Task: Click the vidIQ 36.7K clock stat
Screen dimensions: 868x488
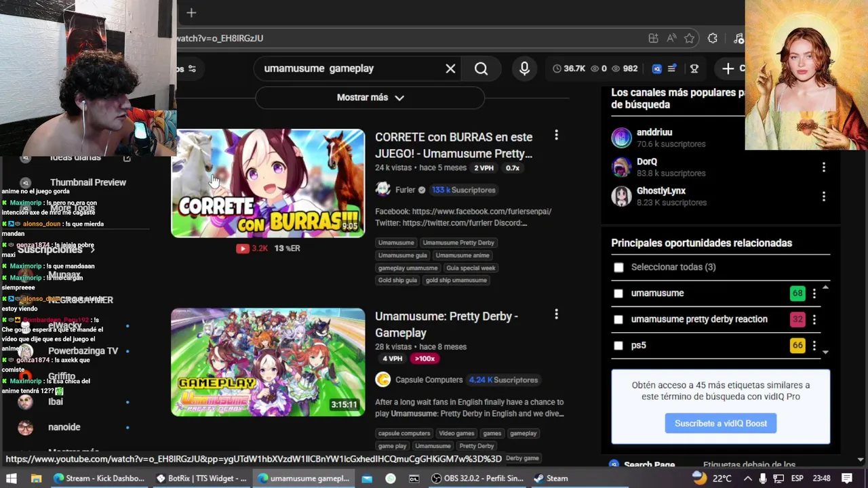Action: [x=569, y=68]
